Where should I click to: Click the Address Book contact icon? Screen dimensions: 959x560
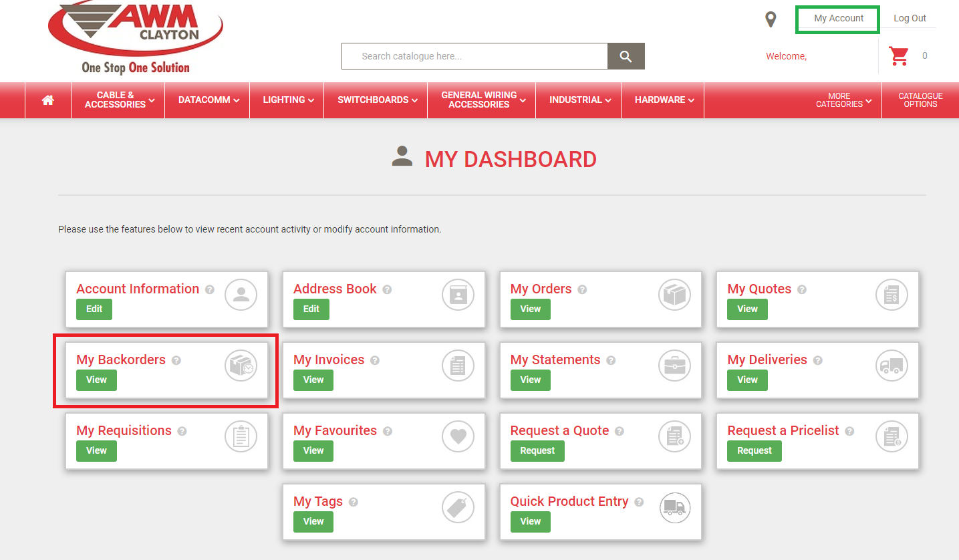[458, 295]
